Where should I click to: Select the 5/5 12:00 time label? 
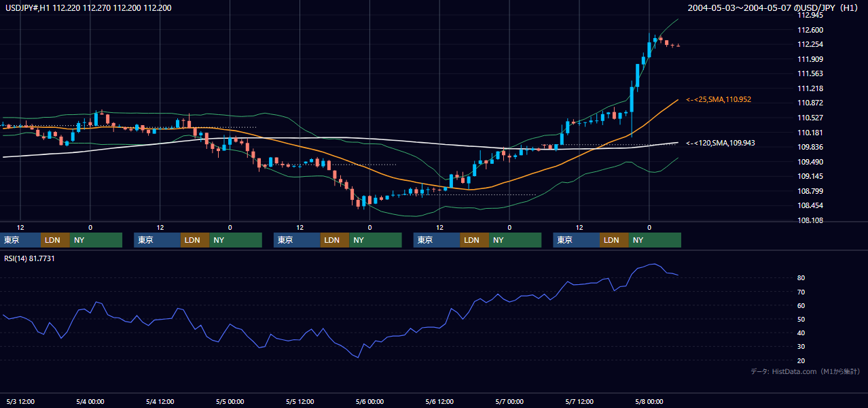pos(300,401)
